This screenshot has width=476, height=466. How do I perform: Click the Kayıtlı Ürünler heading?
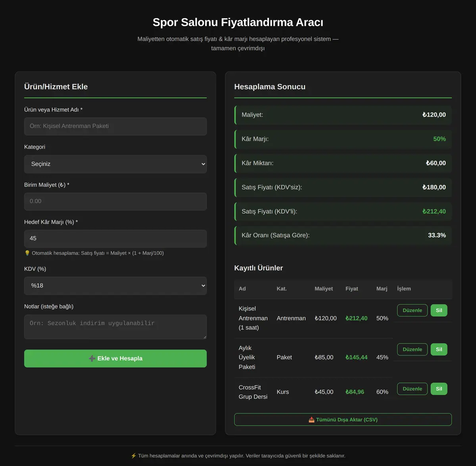point(259,268)
